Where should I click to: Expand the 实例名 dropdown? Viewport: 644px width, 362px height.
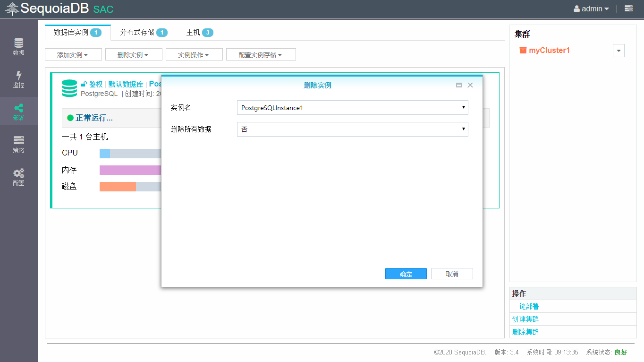tap(352, 108)
